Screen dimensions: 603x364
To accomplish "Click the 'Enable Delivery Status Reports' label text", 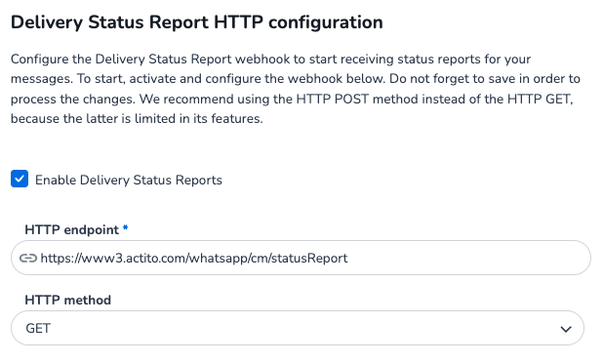I will (x=129, y=181).
